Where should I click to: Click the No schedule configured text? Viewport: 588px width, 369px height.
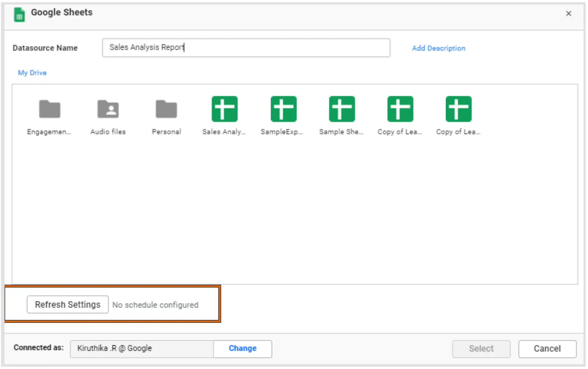click(x=155, y=305)
